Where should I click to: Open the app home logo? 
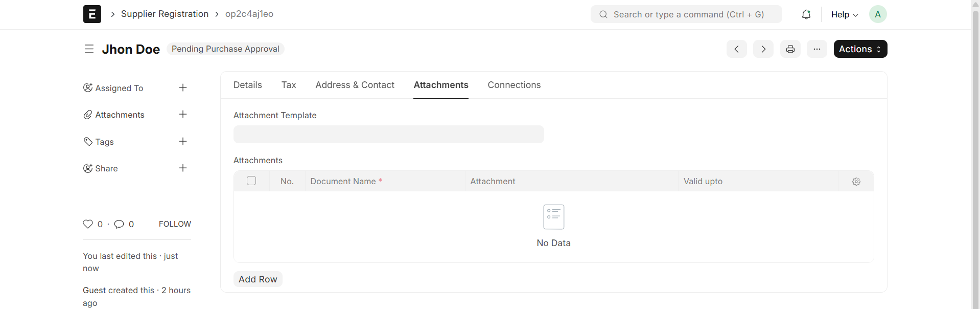click(x=92, y=14)
